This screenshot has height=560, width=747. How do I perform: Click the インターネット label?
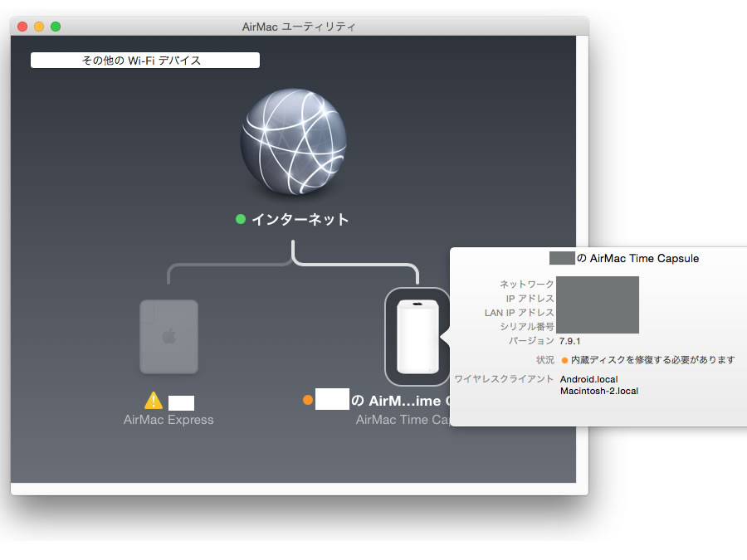point(300,220)
